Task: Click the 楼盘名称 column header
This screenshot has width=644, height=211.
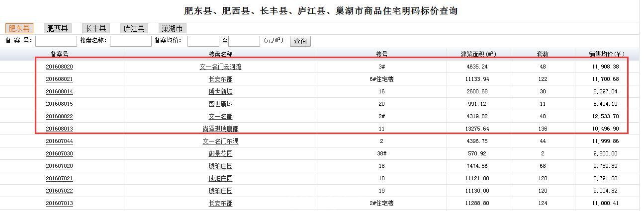Action: coord(220,54)
